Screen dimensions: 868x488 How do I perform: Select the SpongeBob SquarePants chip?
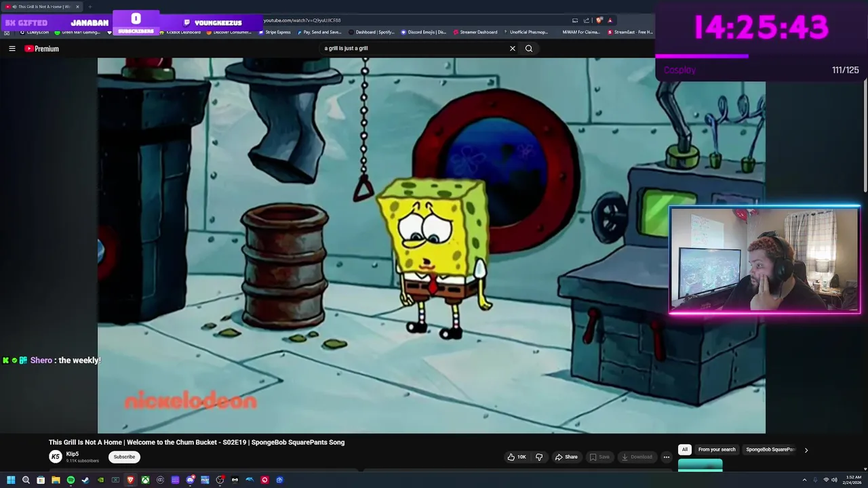point(770,449)
